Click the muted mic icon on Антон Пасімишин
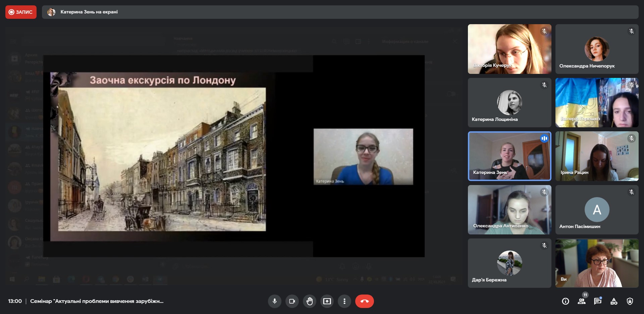The width and height of the screenshot is (644, 314). pos(632,192)
